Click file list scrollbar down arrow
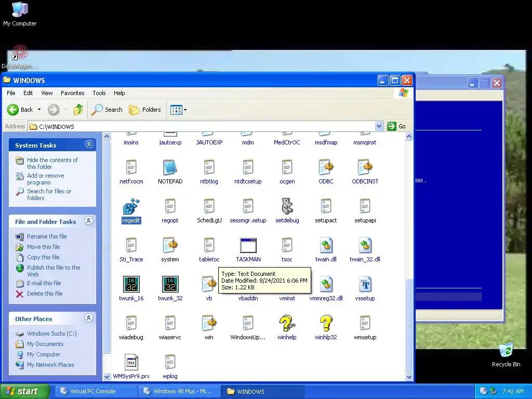The width and height of the screenshot is (532, 399). coord(409,377)
